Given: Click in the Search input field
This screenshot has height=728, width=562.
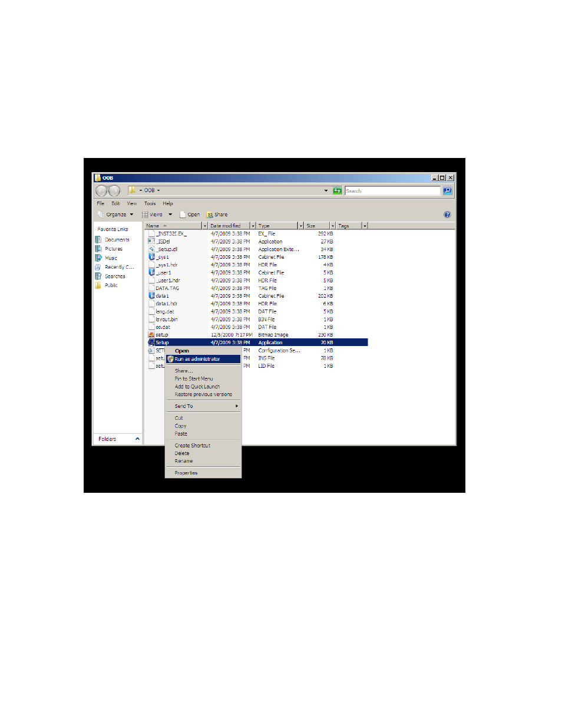Looking at the screenshot, I should coord(393,190).
